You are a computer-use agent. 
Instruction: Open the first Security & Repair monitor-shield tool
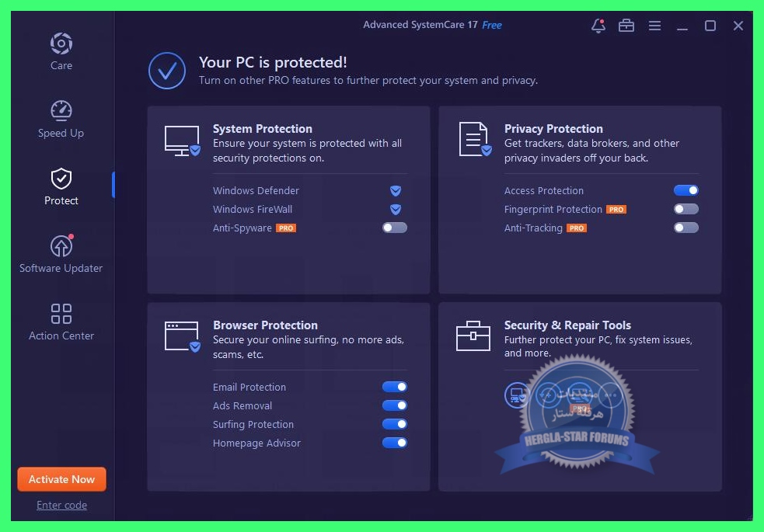coord(517,395)
